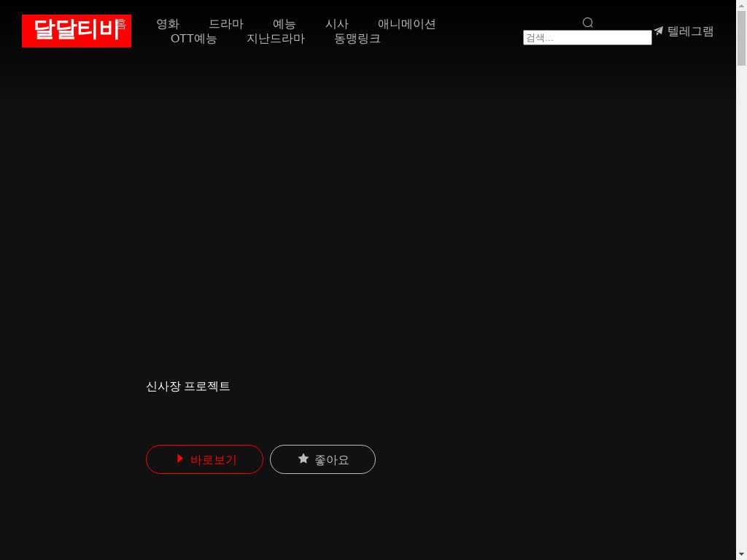Select the 예능 menu item
Screen dimensions: 747x560
point(285,24)
